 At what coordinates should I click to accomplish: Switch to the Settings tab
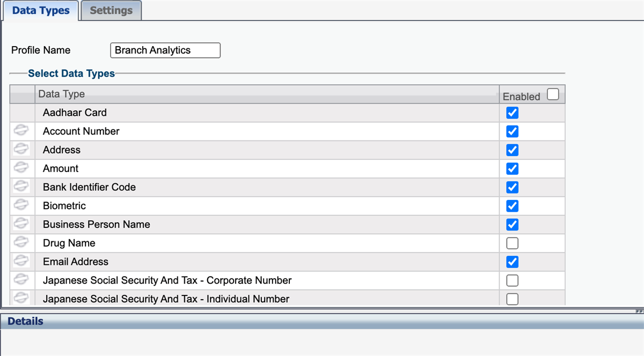pos(111,10)
